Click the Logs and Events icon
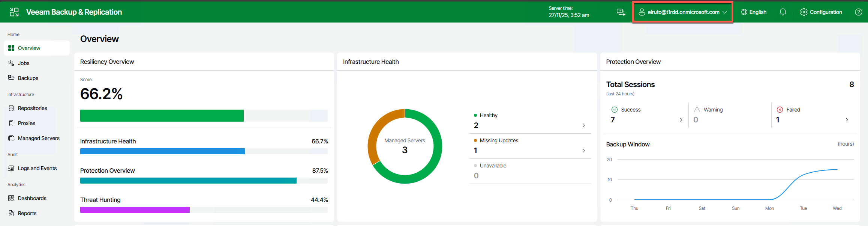This screenshot has height=226, width=868. (x=11, y=168)
